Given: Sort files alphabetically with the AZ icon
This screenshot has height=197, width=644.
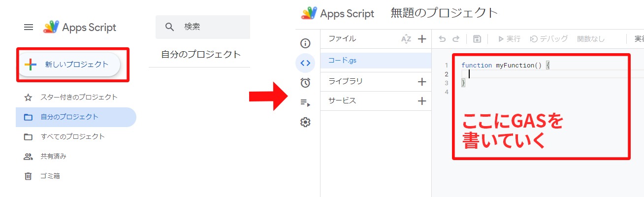Looking at the screenshot, I should pyautogui.click(x=406, y=39).
